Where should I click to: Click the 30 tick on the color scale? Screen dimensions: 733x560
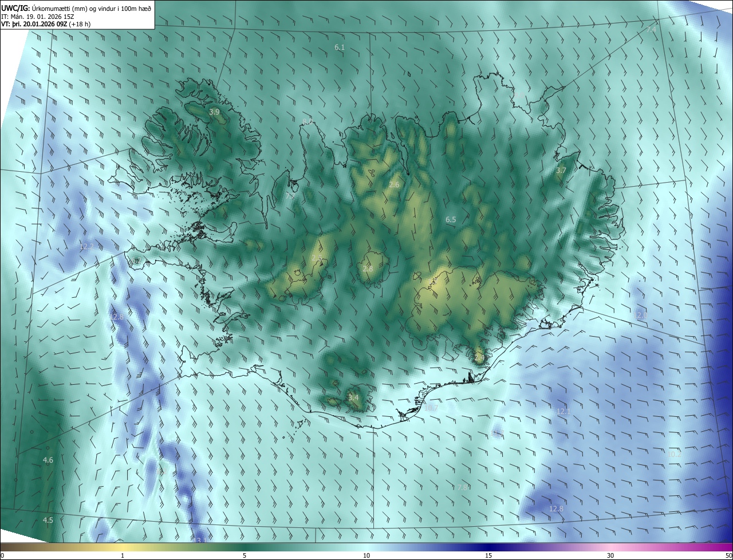pos(610,555)
